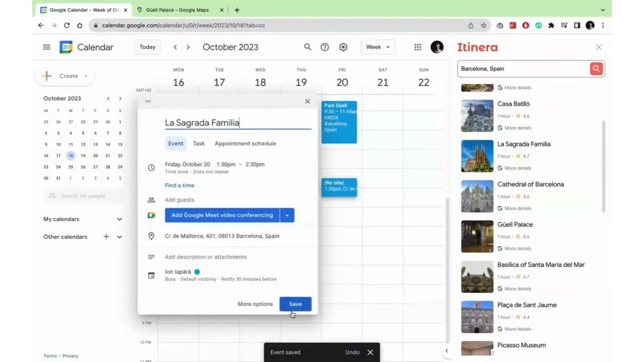Viewport: 644px width, 362px height.
Task: Show next month in the mini calendar
Action: click(x=120, y=99)
